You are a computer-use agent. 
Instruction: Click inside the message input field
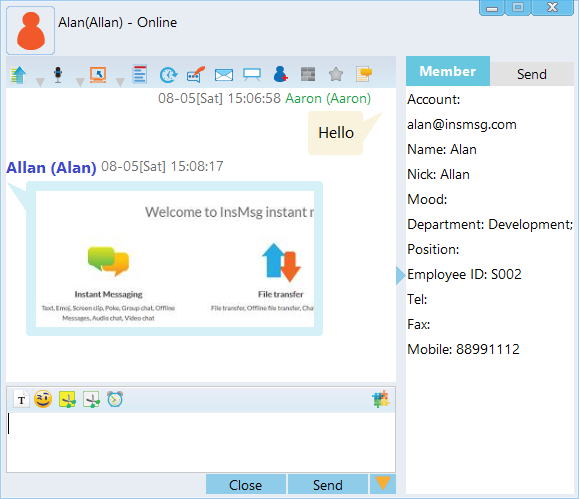[x=201, y=442]
